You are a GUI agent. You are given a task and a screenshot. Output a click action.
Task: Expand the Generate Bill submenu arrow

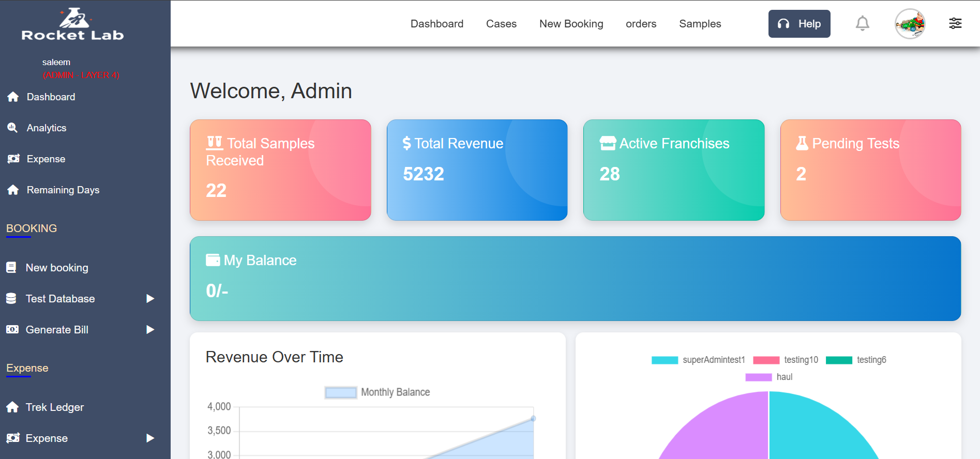[x=150, y=330]
